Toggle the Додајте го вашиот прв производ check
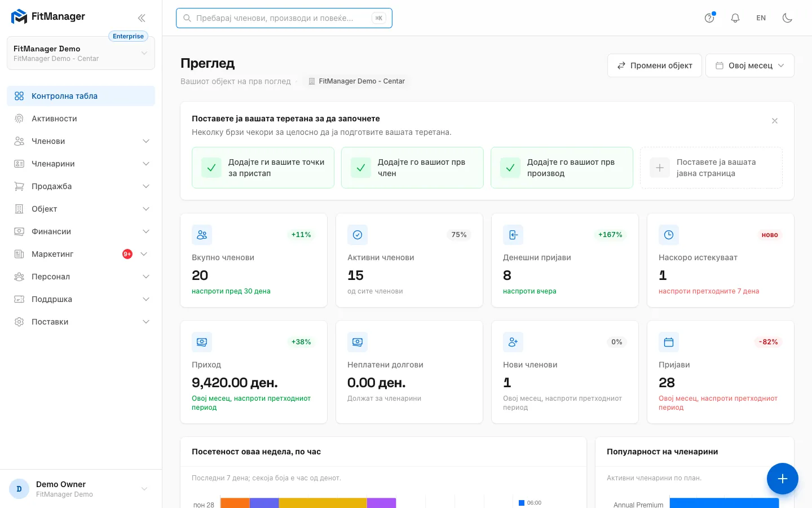The width and height of the screenshot is (812, 508). pos(510,168)
